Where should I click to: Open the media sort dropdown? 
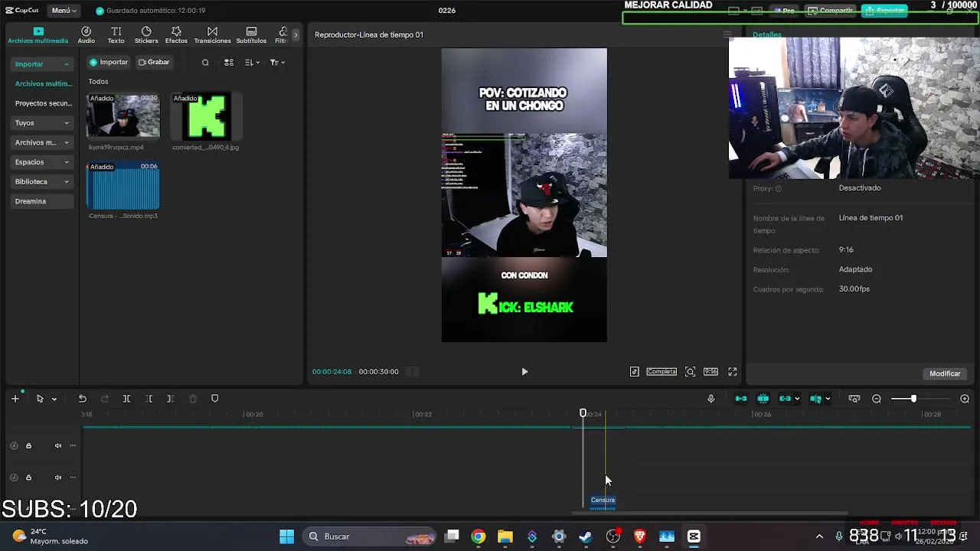[253, 63]
